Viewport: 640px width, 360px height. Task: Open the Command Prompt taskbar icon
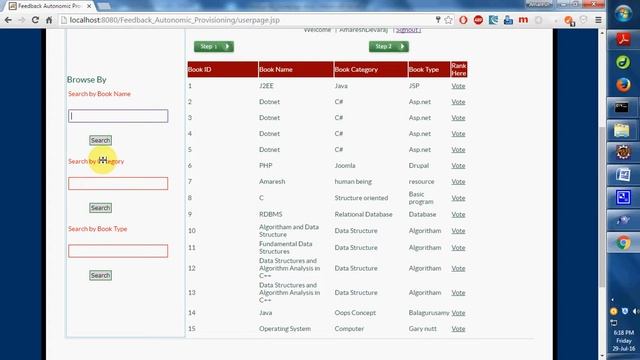point(622,108)
